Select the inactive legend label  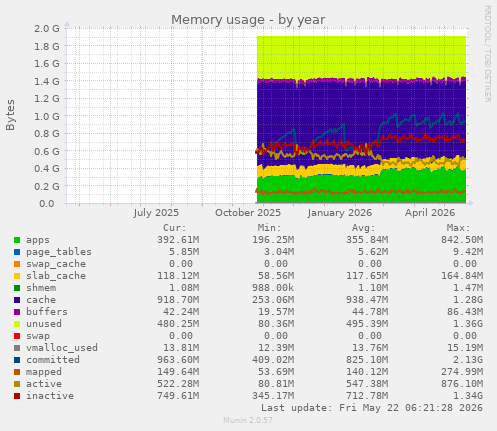click(x=50, y=396)
